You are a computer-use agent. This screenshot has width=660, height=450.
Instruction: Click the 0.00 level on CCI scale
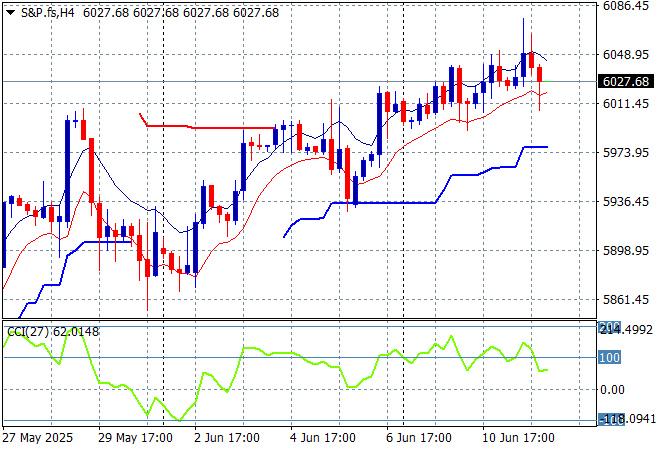[613, 389]
